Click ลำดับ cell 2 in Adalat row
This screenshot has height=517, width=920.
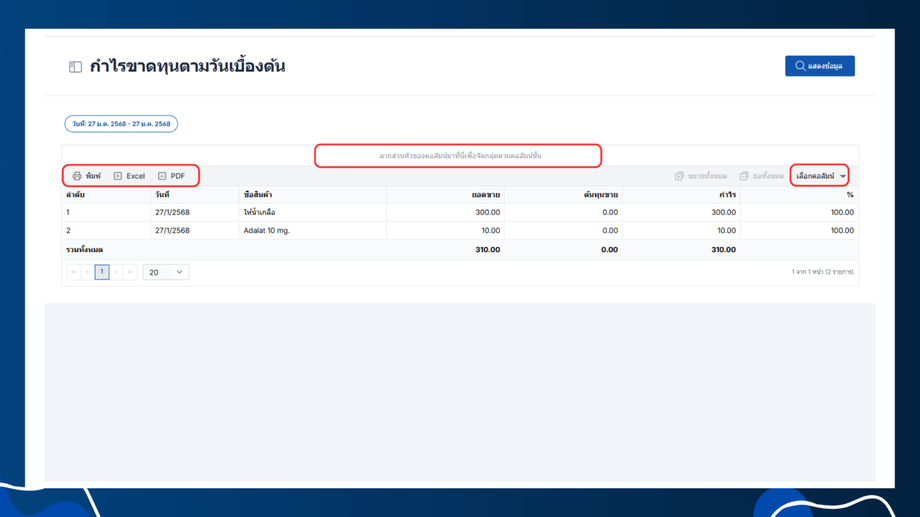106,231
